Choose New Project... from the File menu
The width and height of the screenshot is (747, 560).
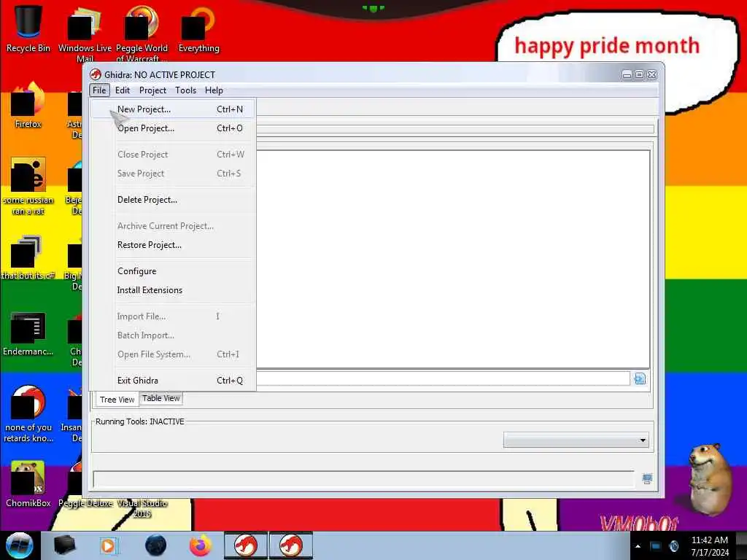(172, 109)
